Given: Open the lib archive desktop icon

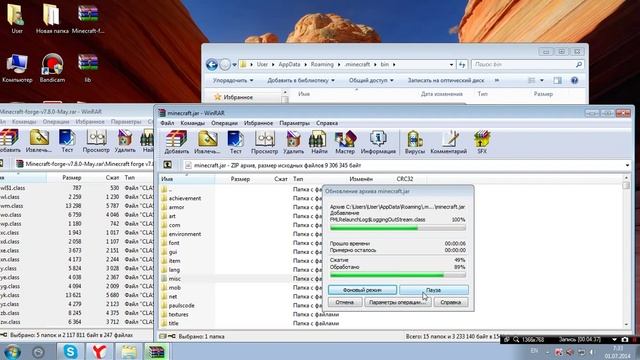Looking at the screenshot, I should point(88,68).
